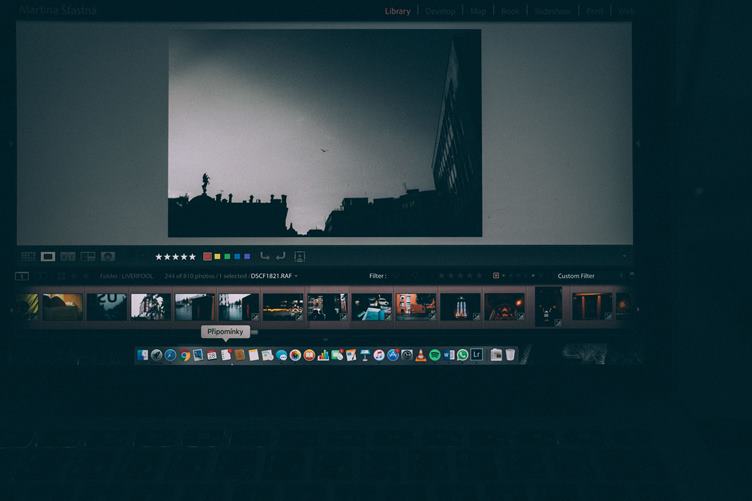The width and height of the screenshot is (752, 501).
Task: Click the face region portrait icon in toolbar
Action: tap(299, 256)
